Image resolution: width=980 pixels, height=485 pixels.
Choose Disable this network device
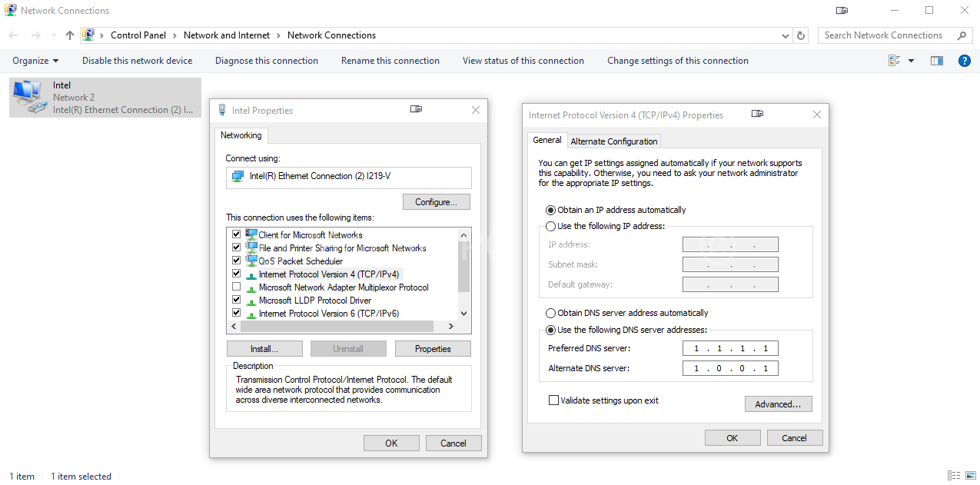(138, 61)
